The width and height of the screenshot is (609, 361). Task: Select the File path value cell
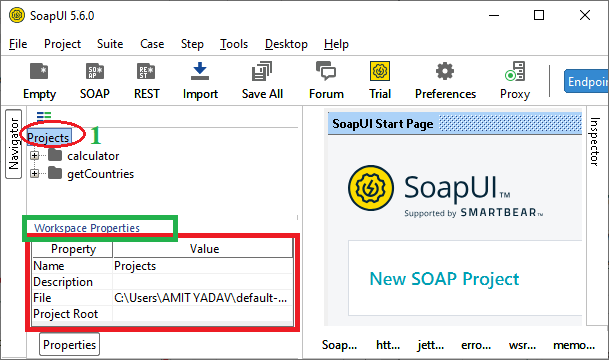pyautogui.click(x=203, y=298)
